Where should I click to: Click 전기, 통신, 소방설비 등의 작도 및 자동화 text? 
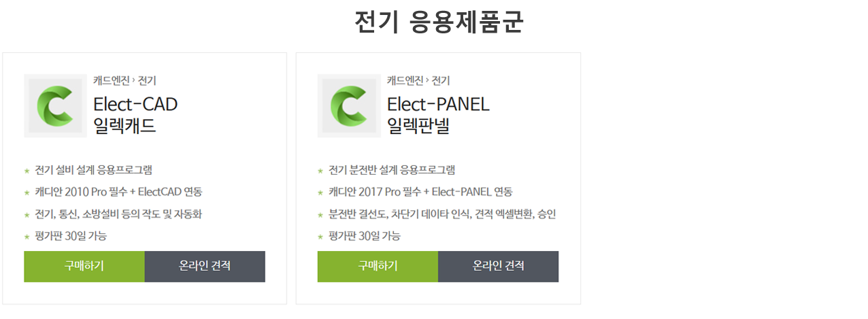point(118,214)
